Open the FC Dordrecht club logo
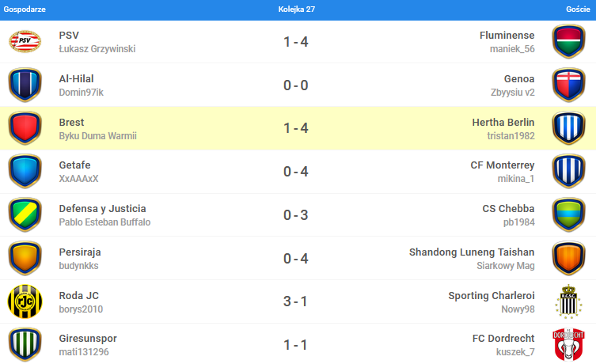Screen dimensions: 596x364 pyautogui.click(x=568, y=344)
